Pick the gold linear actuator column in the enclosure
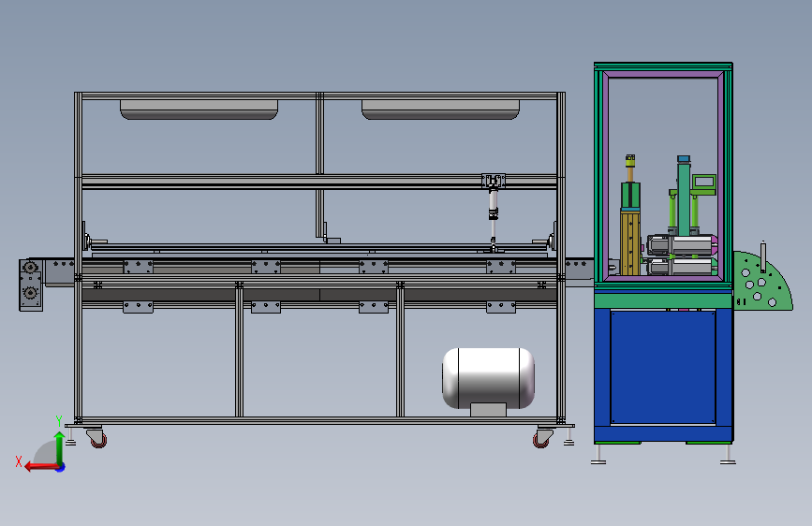The width and height of the screenshot is (812, 526). (x=630, y=241)
